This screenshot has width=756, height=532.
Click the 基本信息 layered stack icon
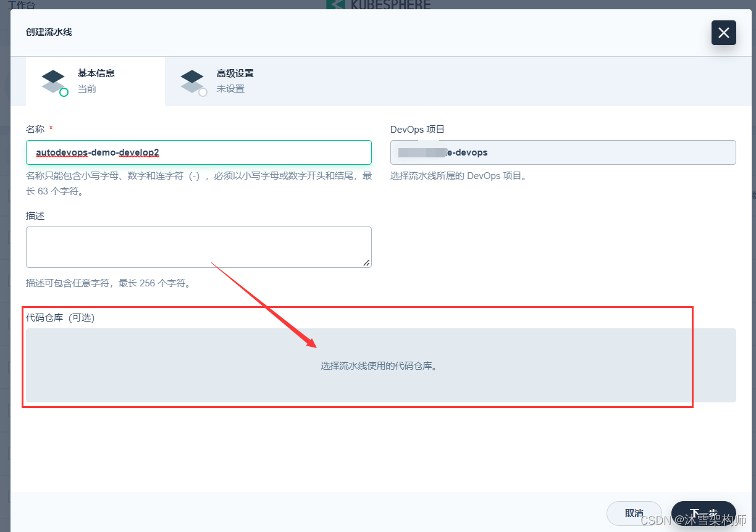53,81
